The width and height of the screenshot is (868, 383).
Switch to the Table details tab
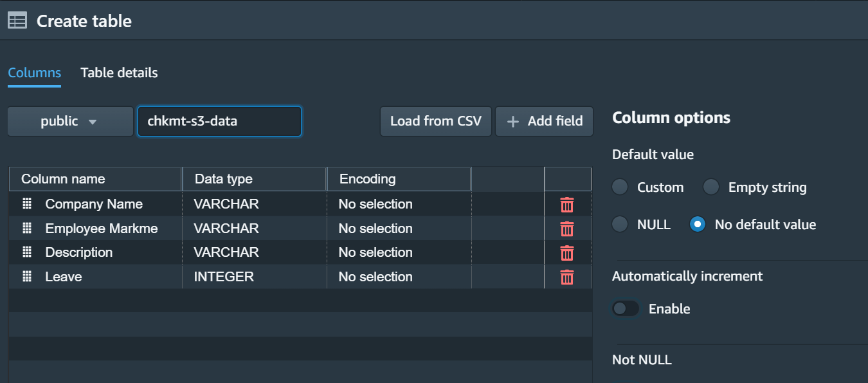119,72
